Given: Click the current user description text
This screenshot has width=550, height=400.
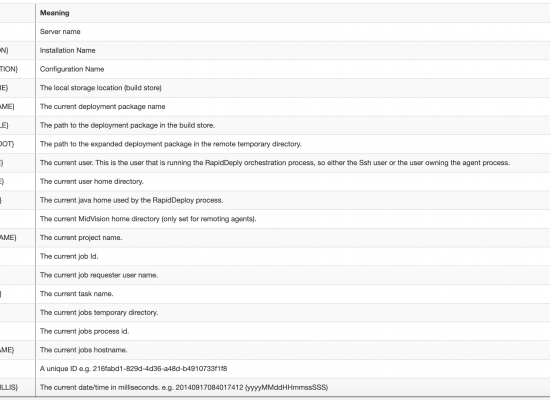Looking at the screenshot, I should (275, 163).
